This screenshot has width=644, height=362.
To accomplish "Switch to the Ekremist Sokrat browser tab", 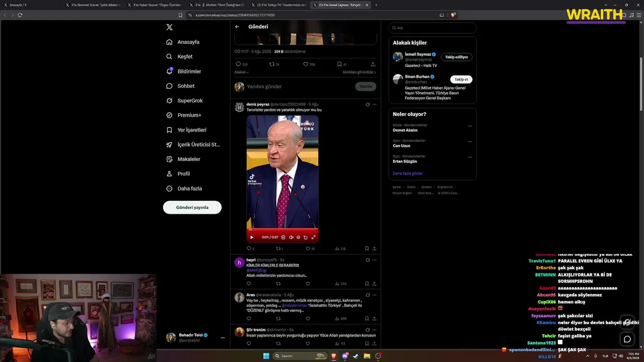I will (x=95, y=5).
